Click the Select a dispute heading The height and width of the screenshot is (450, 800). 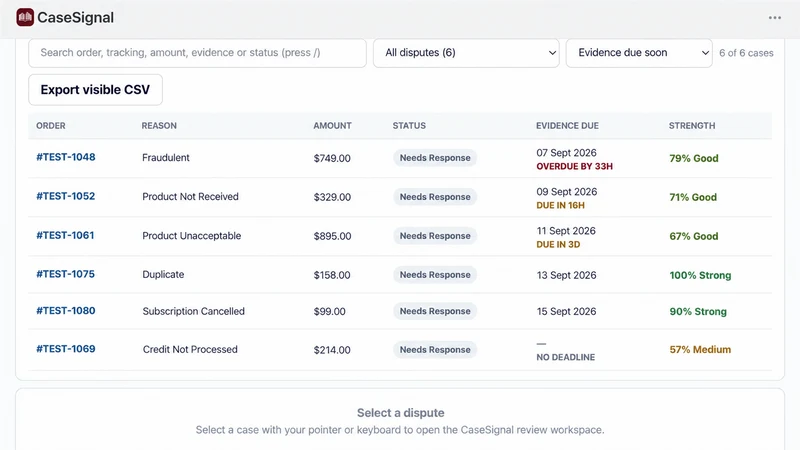(x=401, y=413)
